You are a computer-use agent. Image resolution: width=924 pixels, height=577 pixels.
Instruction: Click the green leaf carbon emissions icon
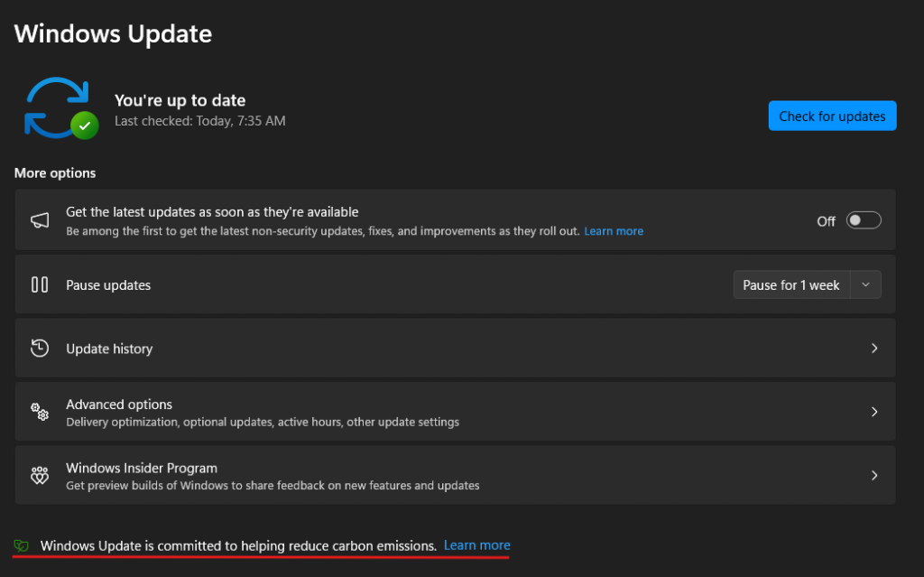coord(22,545)
